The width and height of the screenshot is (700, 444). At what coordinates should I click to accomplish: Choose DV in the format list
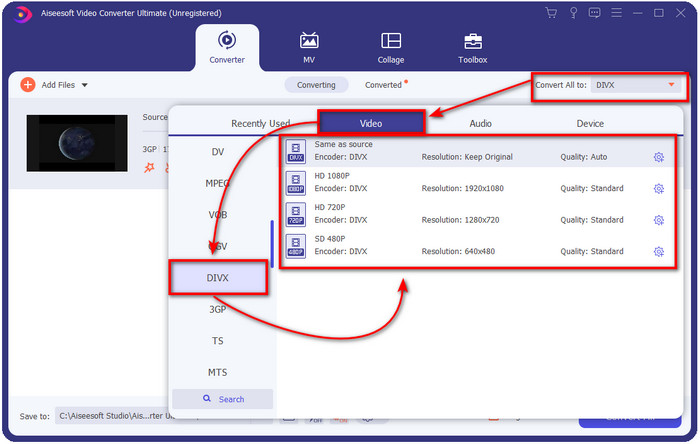click(218, 152)
